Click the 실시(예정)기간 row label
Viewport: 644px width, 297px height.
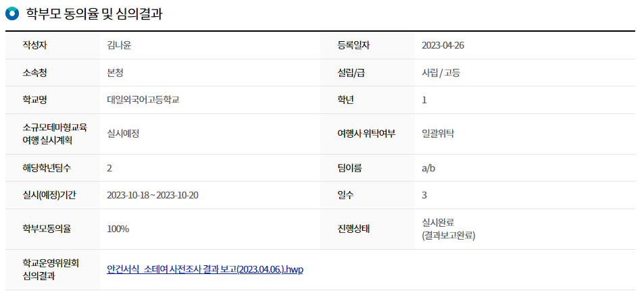pos(49,195)
